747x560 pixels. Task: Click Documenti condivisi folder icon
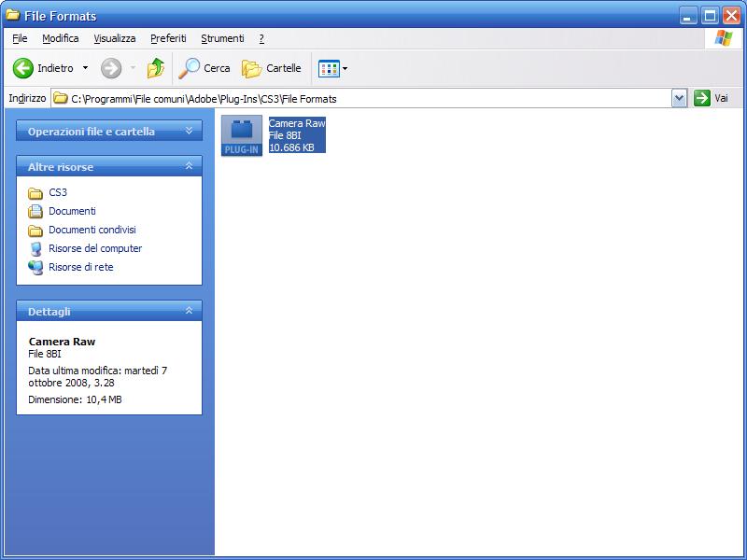(35, 231)
